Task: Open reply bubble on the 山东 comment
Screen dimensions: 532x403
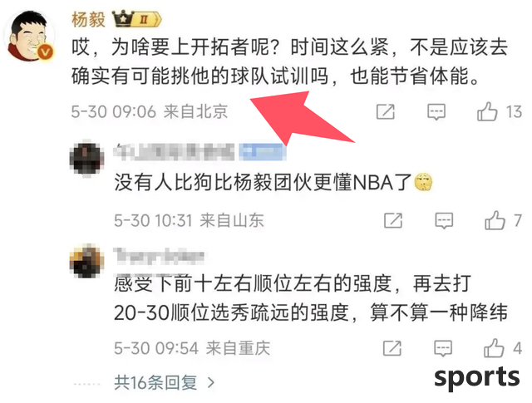Action: coord(444,220)
